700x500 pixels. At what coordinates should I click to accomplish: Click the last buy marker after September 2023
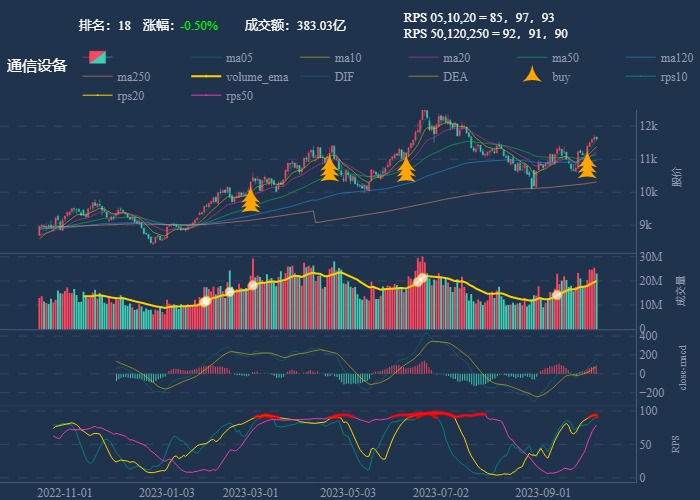click(x=587, y=163)
